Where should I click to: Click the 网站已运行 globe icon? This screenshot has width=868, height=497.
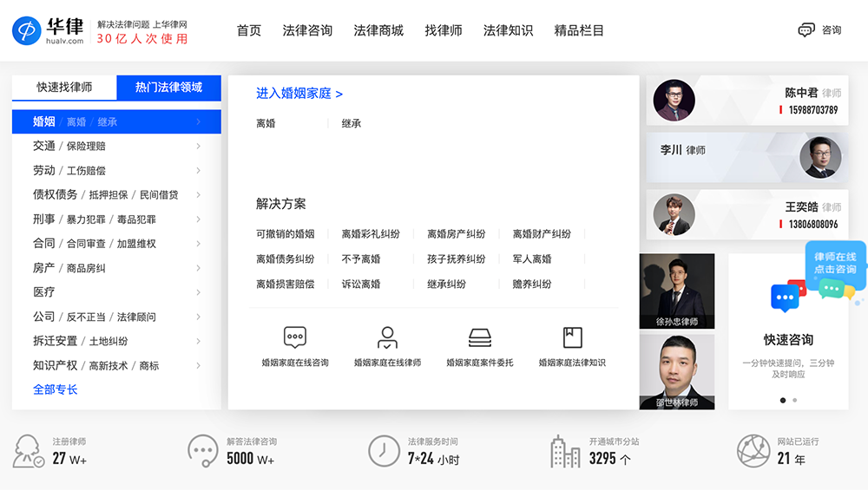753,450
